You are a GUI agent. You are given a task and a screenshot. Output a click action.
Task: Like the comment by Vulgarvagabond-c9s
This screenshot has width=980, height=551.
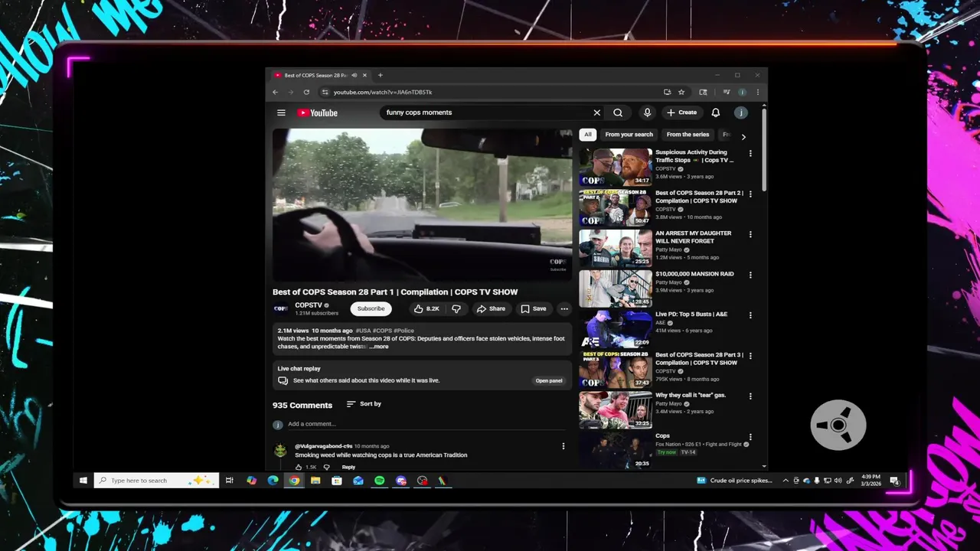pyautogui.click(x=299, y=467)
